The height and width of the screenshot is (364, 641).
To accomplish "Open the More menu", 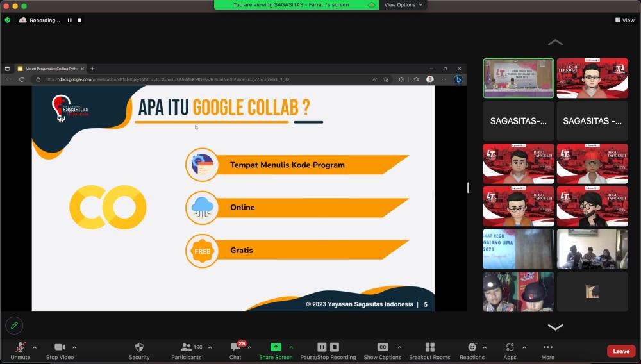I will coord(547,347).
